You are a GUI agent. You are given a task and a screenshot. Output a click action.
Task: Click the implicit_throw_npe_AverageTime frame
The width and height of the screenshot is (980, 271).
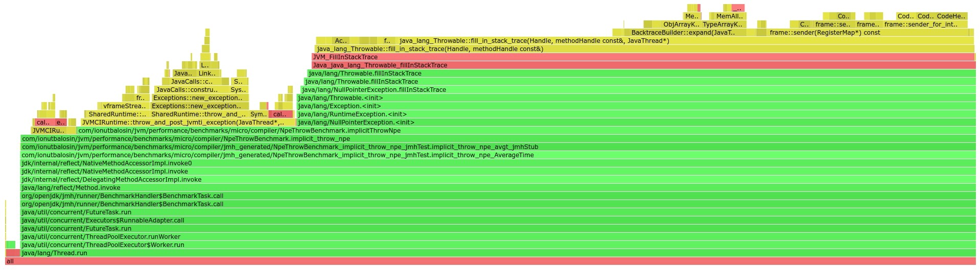click(498, 155)
